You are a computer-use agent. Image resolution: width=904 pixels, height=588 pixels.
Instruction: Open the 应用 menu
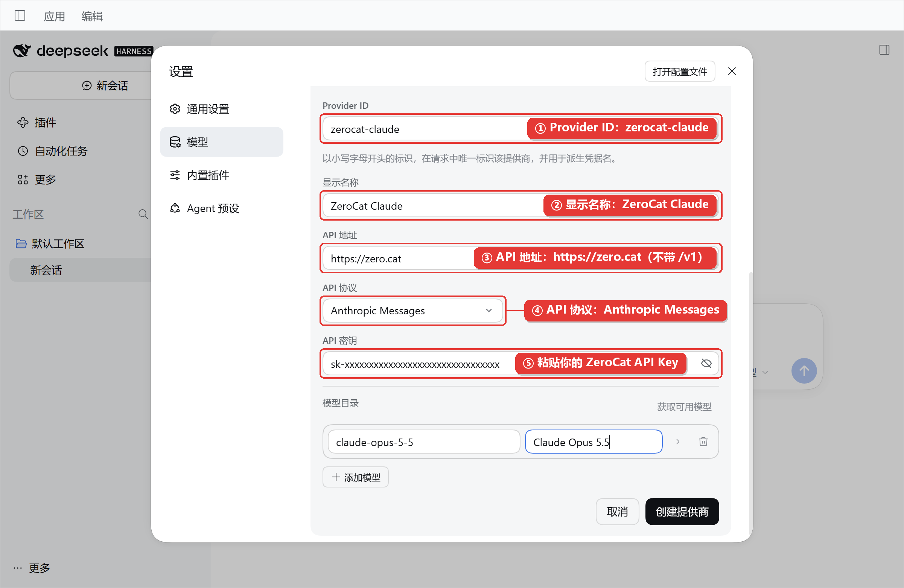pos(54,16)
